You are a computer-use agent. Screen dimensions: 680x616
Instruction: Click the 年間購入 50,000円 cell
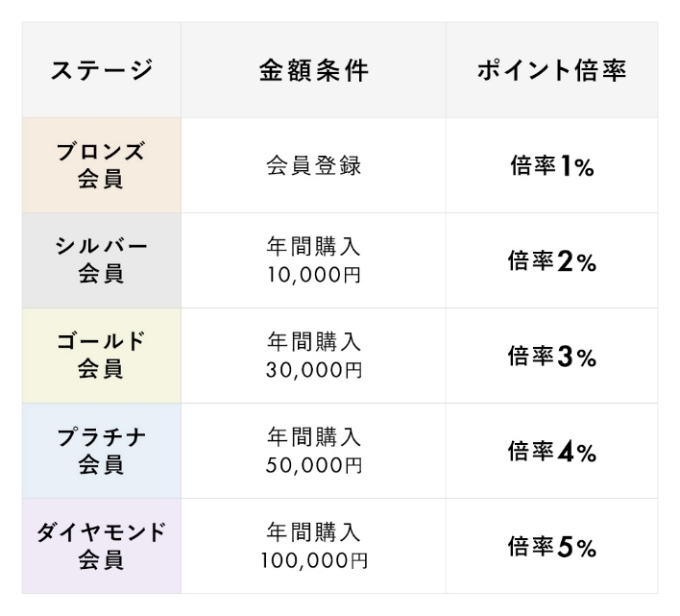coord(313,451)
